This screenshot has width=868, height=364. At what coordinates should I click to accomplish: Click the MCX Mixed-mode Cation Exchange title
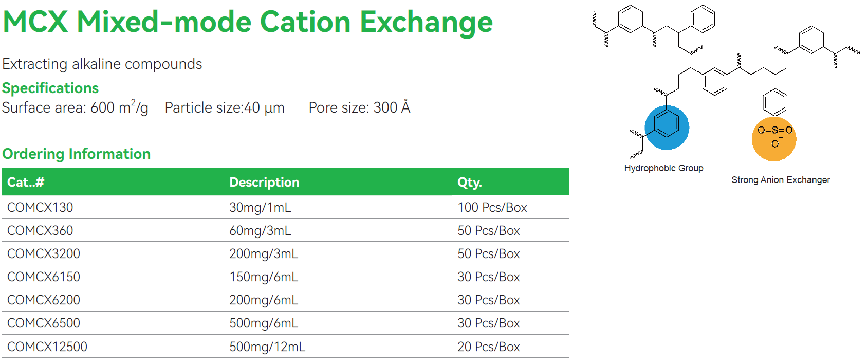(247, 22)
